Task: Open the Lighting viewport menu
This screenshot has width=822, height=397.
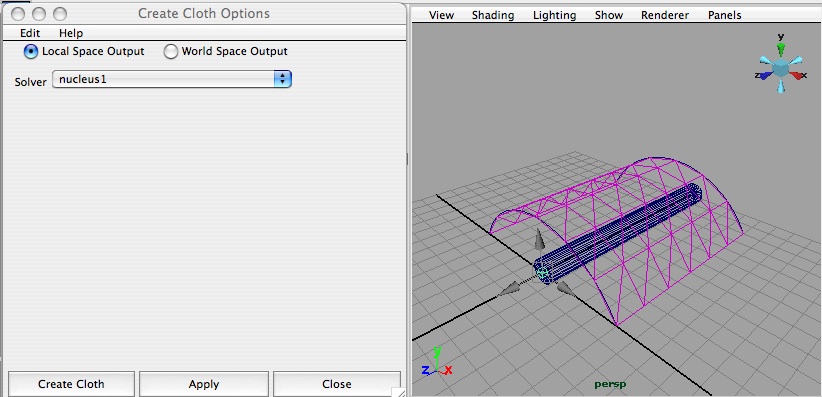Action: tap(555, 15)
